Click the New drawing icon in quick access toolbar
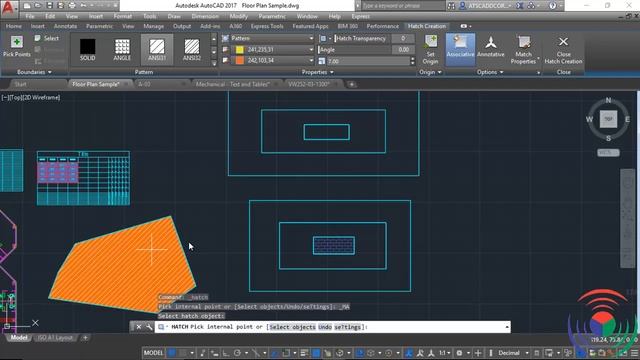640x360 pixels. coord(27,6)
